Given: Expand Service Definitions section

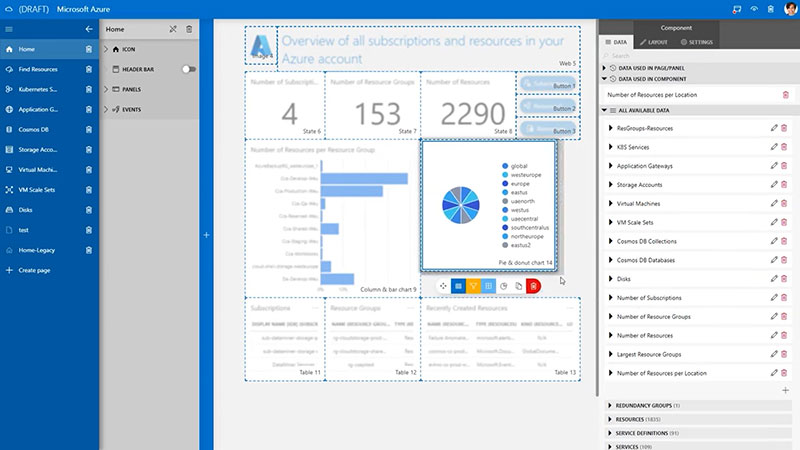Looking at the screenshot, I should (x=610, y=433).
